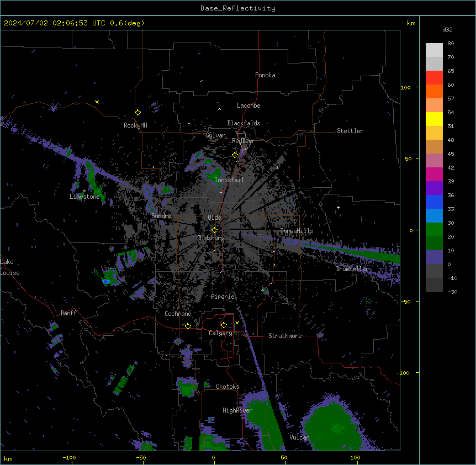The image size is (476, 465).
Task: Click the yellow V marker northeast of Calgary
Action: coord(237,323)
